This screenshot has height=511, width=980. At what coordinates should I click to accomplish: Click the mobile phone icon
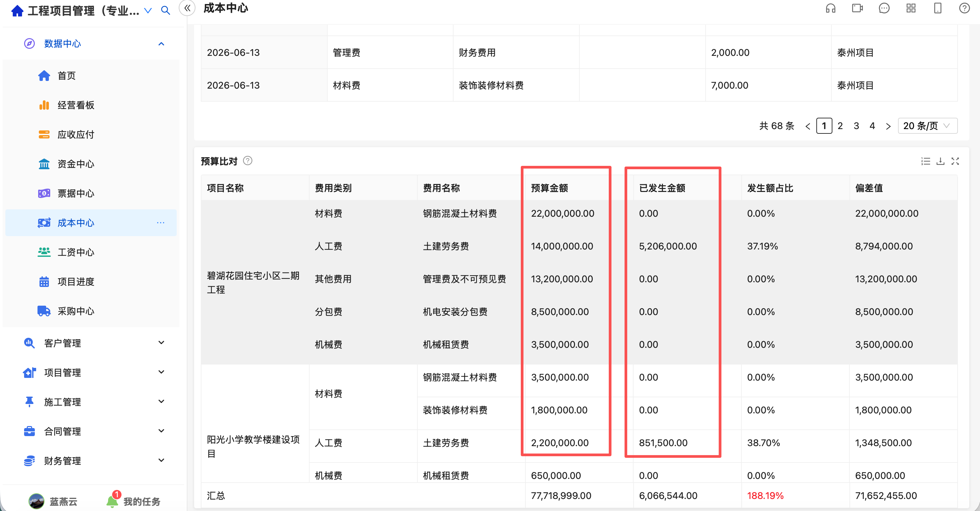tap(938, 8)
